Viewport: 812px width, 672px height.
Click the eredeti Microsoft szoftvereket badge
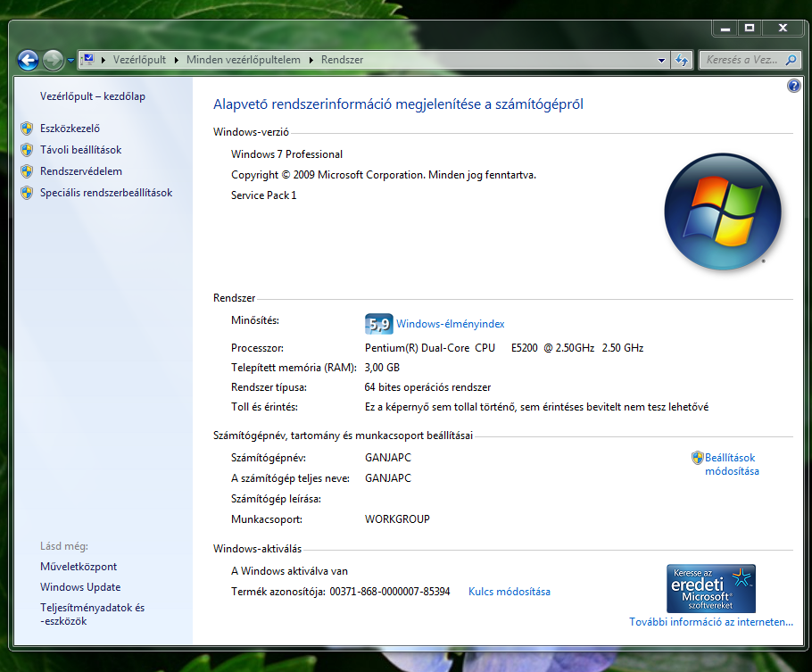(x=710, y=589)
